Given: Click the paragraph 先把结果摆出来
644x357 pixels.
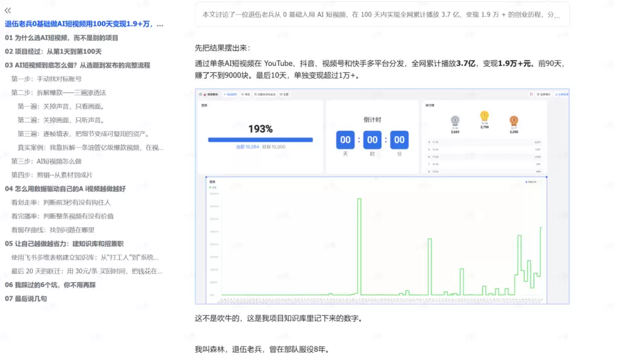Looking at the screenshot, I should pos(222,48).
